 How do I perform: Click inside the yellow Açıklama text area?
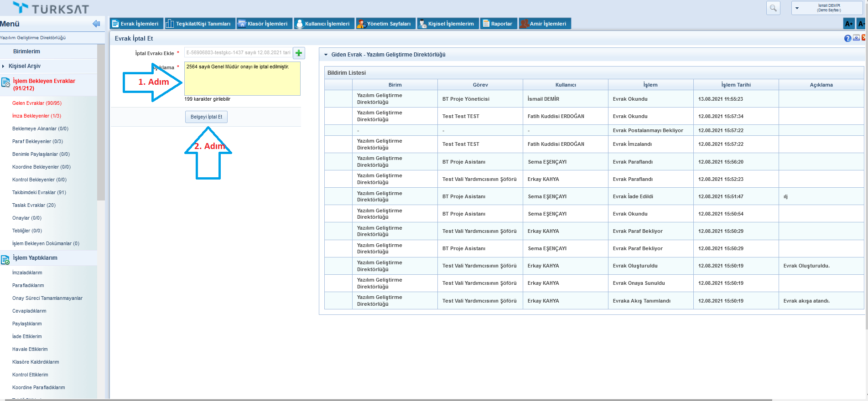pyautogui.click(x=242, y=81)
